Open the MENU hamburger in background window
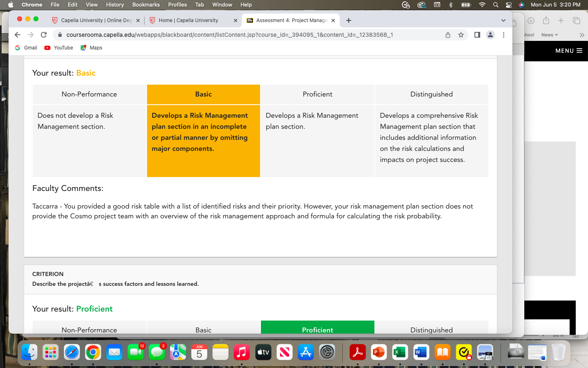Screen dimensions: 588x368 568,51
